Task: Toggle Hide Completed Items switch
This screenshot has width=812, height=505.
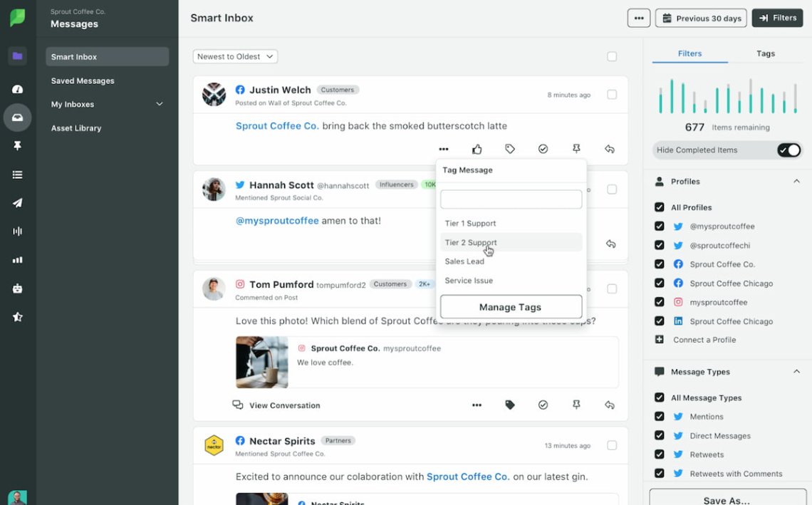Action: (788, 150)
